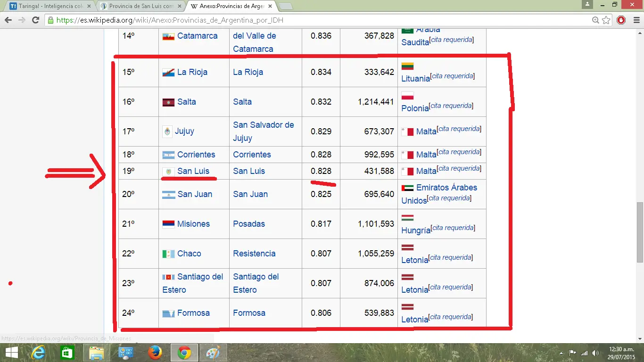Open the volume speaker tray icon
644x362 pixels.
click(595, 353)
